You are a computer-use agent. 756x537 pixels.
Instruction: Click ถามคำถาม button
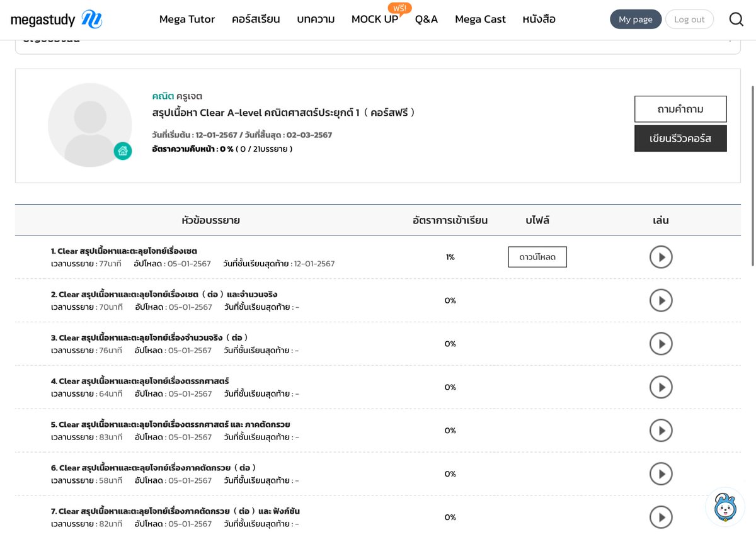click(x=680, y=109)
